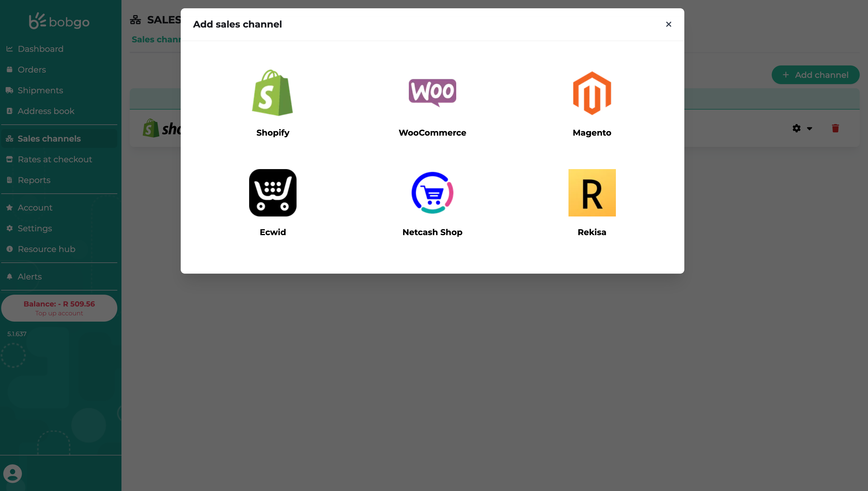Screen dimensions: 868x491
Task: Click the Sales page header network icon
Action: [135, 20]
